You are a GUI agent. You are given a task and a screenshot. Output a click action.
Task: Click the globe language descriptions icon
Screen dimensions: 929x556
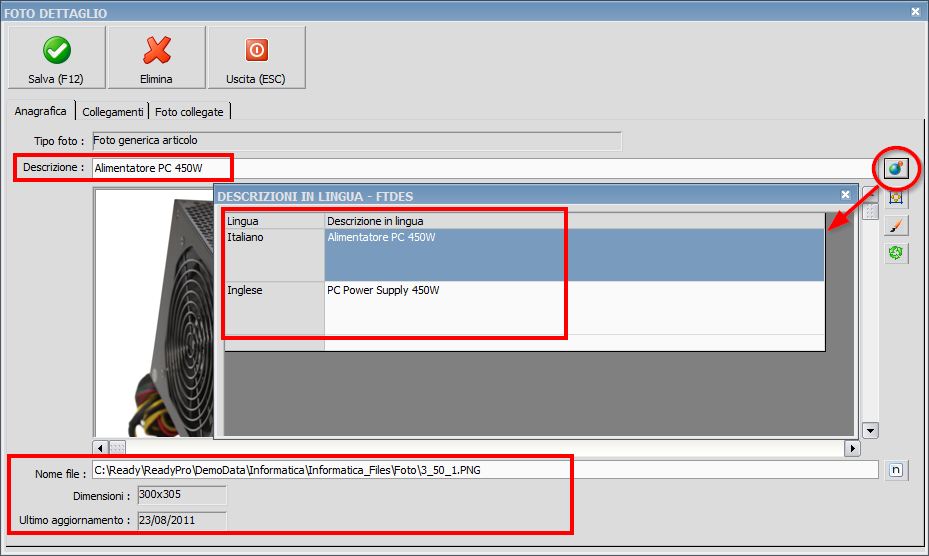click(896, 168)
